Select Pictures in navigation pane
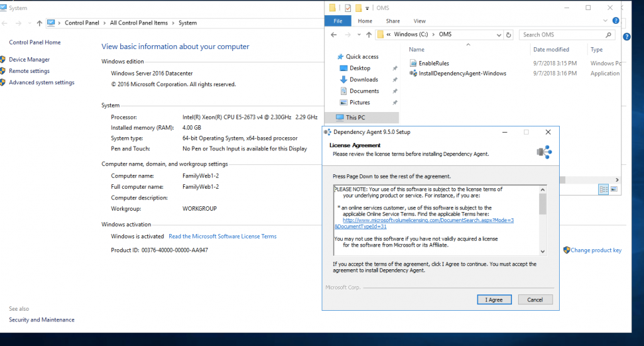 tap(359, 103)
